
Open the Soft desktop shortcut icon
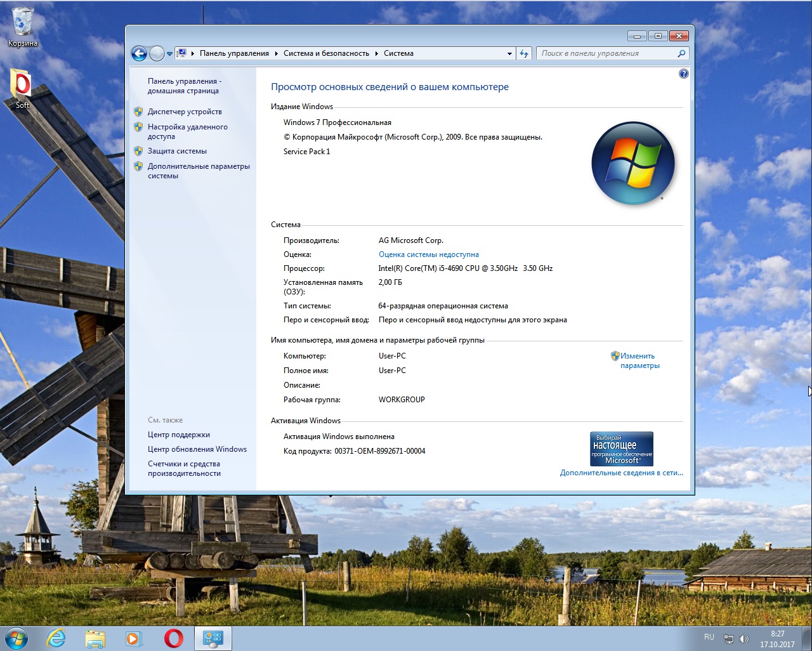click(22, 89)
